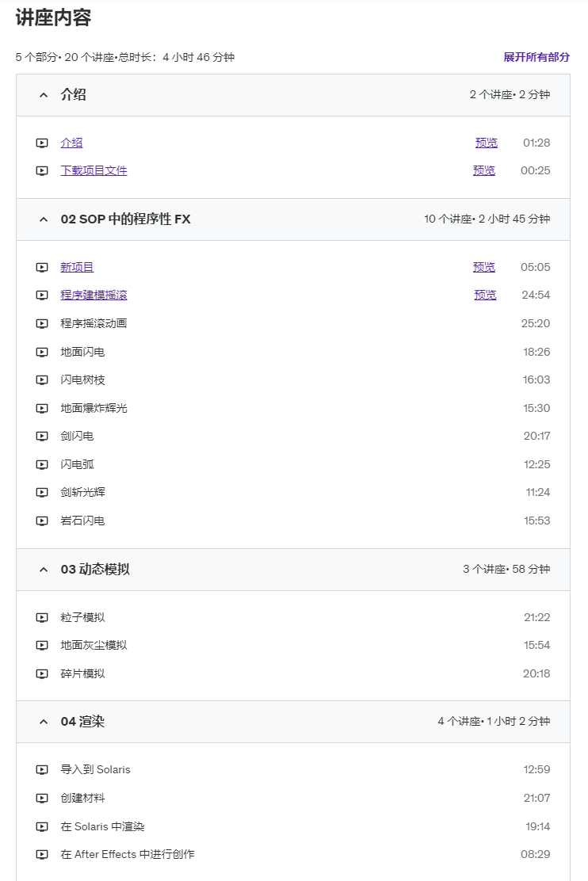Click video icon beside 下载项目文件
588x881 pixels.
[42, 170]
